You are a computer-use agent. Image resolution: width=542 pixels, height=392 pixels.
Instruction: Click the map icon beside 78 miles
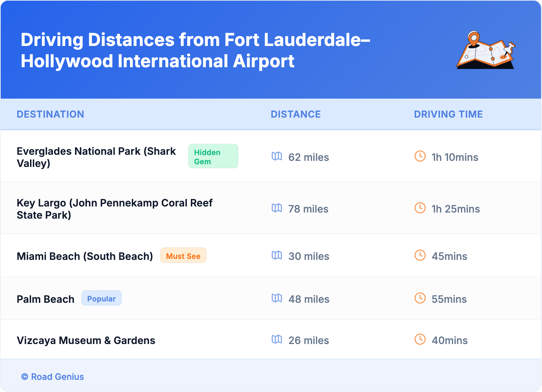277,208
